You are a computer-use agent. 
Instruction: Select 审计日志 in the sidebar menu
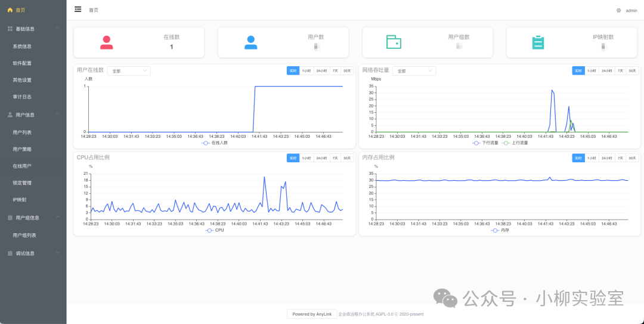click(x=22, y=97)
